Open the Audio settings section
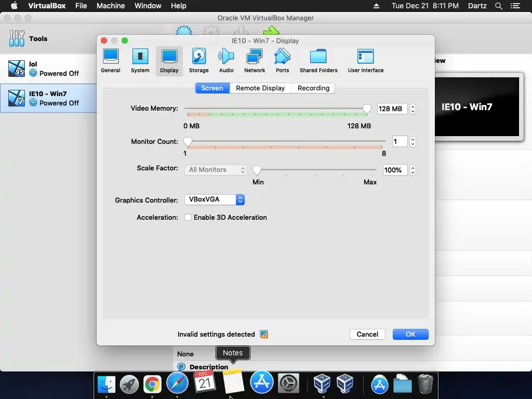 pyautogui.click(x=227, y=61)
